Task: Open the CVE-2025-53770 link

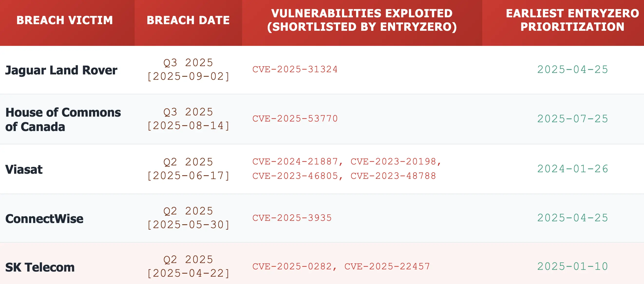Action: pyautogui.click(x=295, y=119)
